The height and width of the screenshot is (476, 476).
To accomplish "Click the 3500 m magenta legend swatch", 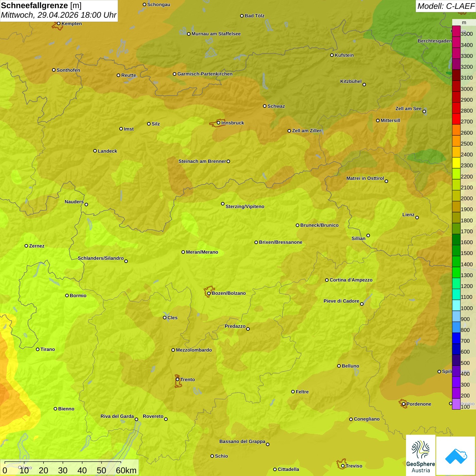I will tap(456, 31).
